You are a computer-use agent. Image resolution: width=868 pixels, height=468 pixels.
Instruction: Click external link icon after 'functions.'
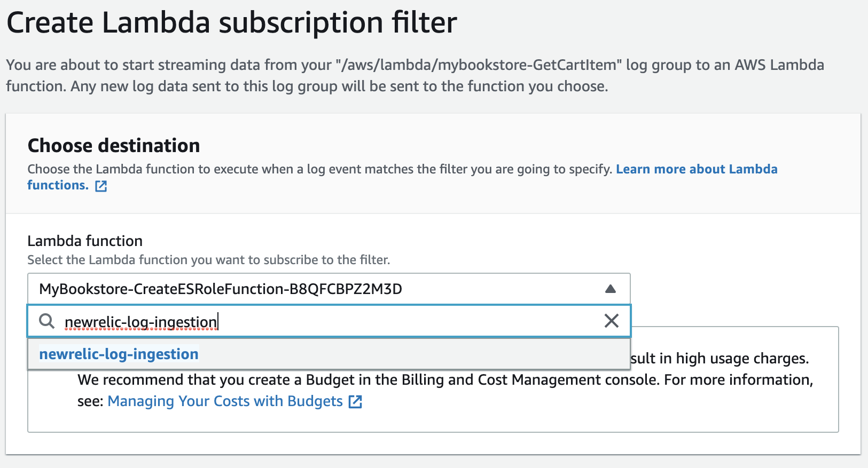tap(101, 186)
